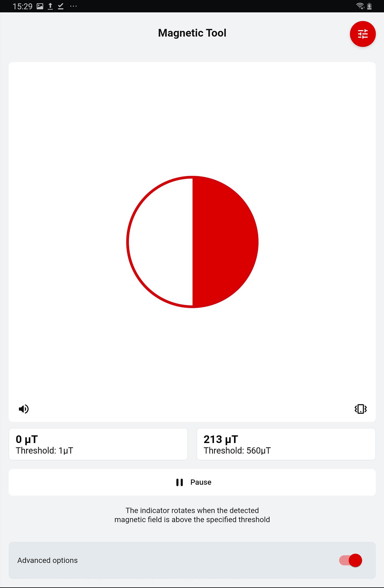384x588 pixels.
Task: Tap the Wi-Fi status bar icon
Action: click(360, 6)
